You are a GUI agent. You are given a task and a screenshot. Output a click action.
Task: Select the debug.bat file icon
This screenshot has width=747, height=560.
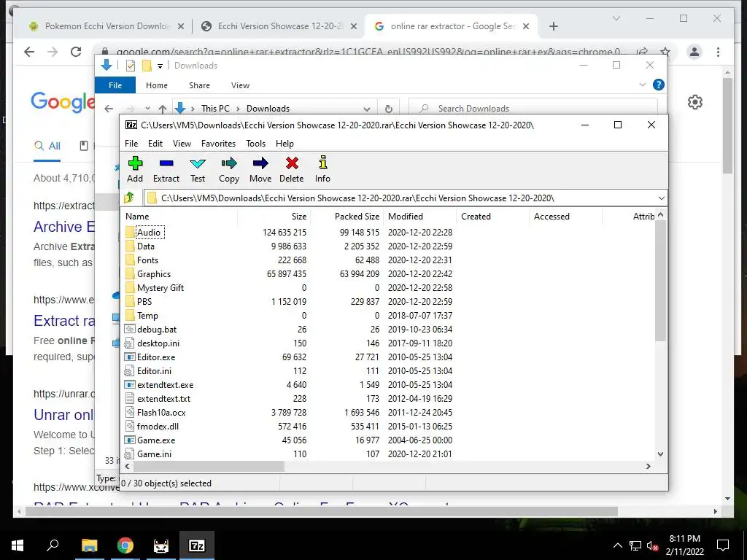[130, 329]
